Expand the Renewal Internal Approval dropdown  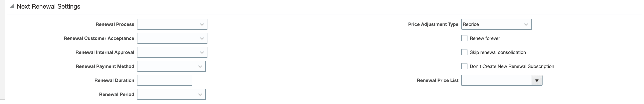point(172,52)
